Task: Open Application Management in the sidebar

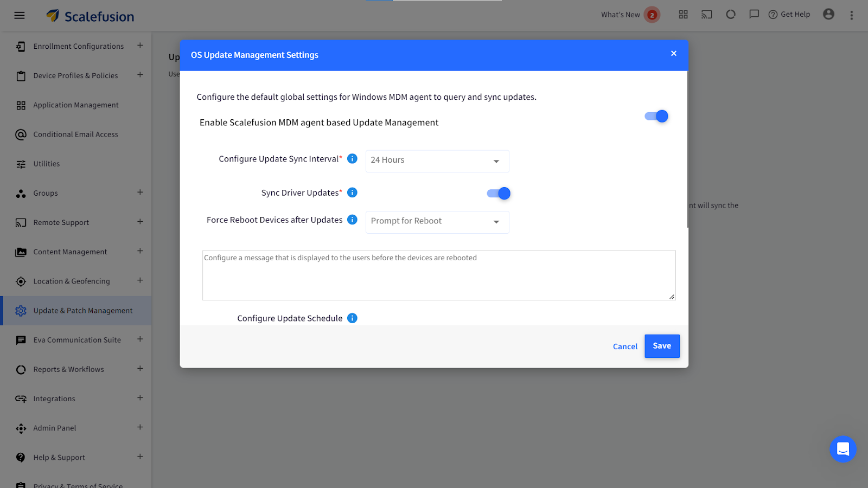Action: (x=76, y=105)
